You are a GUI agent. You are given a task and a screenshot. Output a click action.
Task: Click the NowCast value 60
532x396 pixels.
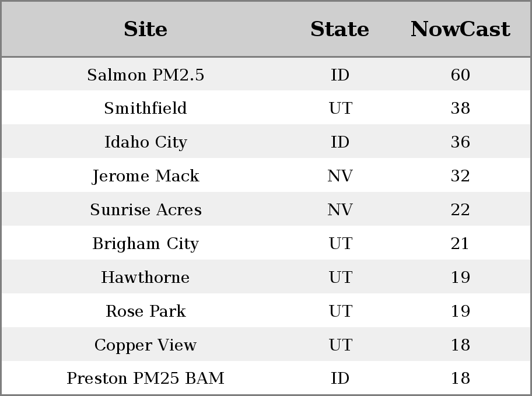coord(460,75)
